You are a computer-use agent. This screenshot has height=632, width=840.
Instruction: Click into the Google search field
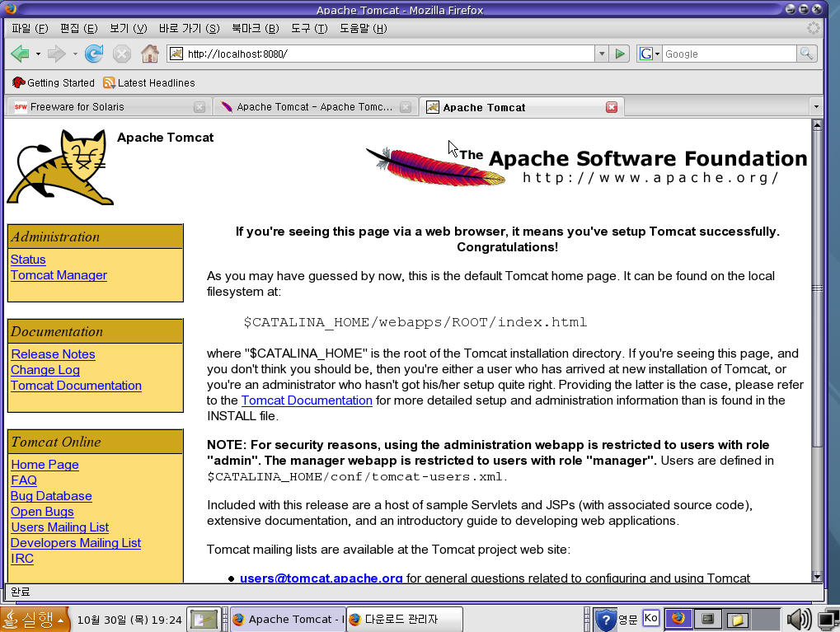pos(729,54)
